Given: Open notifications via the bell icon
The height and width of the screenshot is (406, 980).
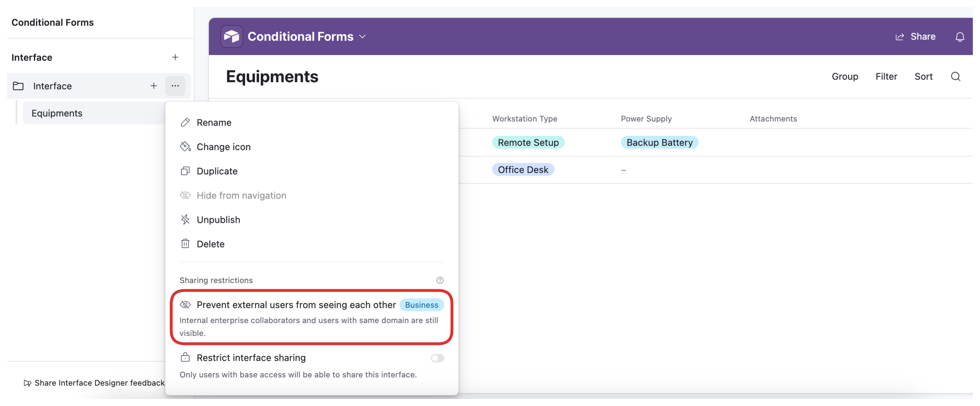Looking at the screenshot, I should [x=960, y=36].
